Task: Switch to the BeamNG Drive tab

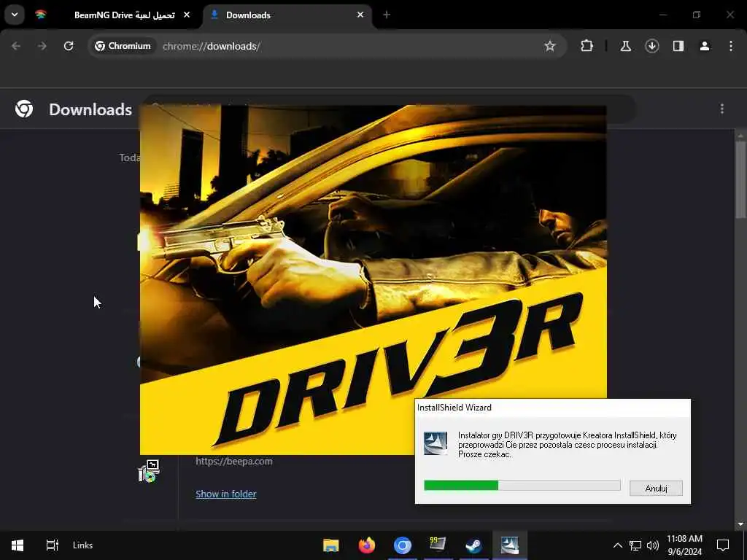Action: 115,15
